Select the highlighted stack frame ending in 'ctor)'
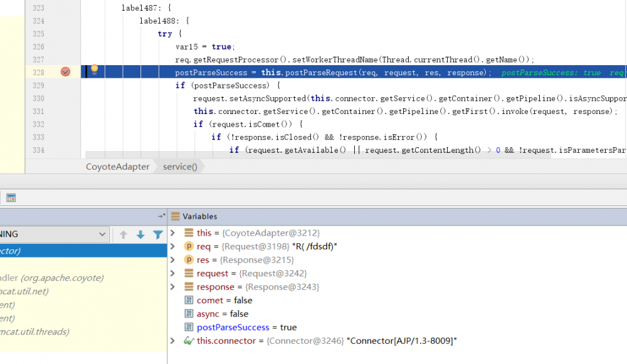This screenshot has width=627, height=364. click(83, 251)
